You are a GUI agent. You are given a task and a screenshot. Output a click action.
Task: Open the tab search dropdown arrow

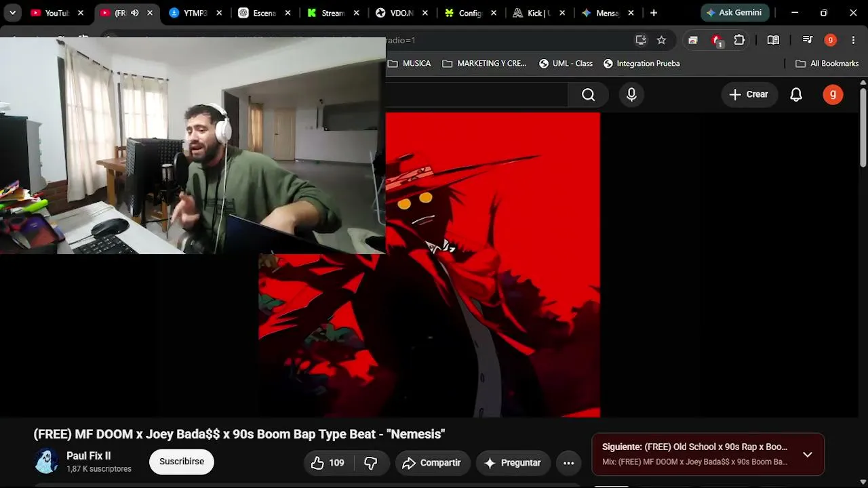[12, 13]
